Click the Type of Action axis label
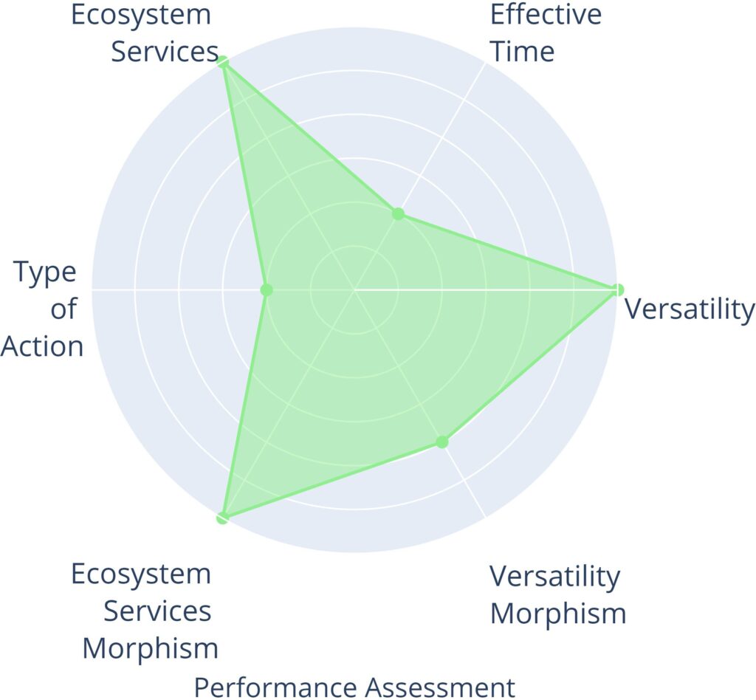This screenshot has height=700, width=756. click(44, 309)
